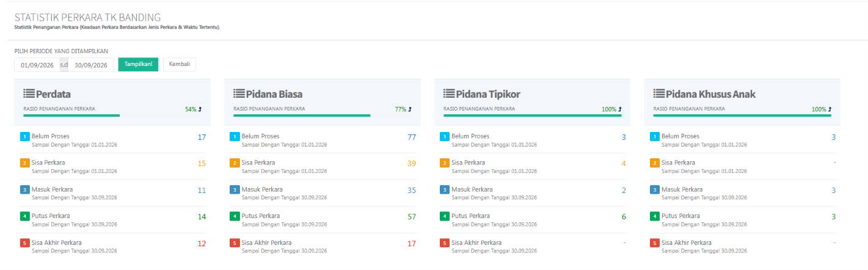This screenshot has width=868, height=270.
Task: Click Masuk Perkara label in Pidana Tipikor card
Action: [x=472, y=189]
